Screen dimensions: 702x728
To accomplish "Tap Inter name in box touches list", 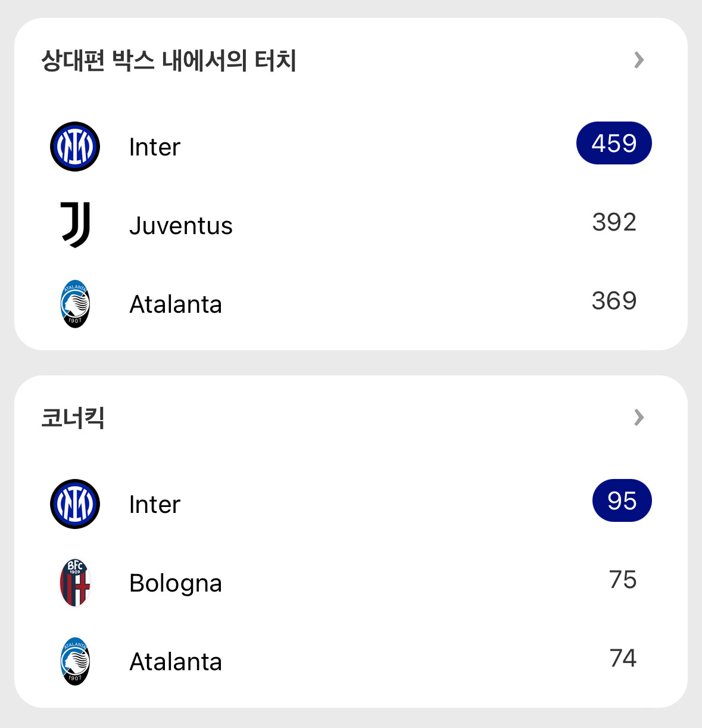I will click(155, 147).
